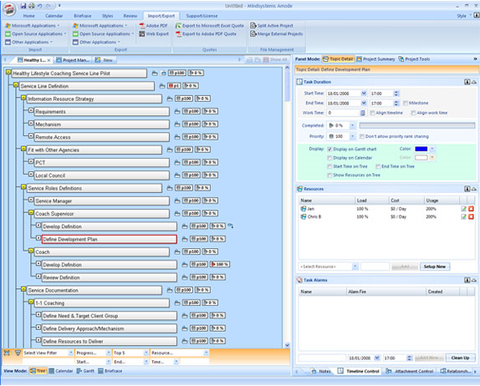This screenshot has height=386, width=480.
Task: Click the Web Export icon
Action: tap(142, 34)
